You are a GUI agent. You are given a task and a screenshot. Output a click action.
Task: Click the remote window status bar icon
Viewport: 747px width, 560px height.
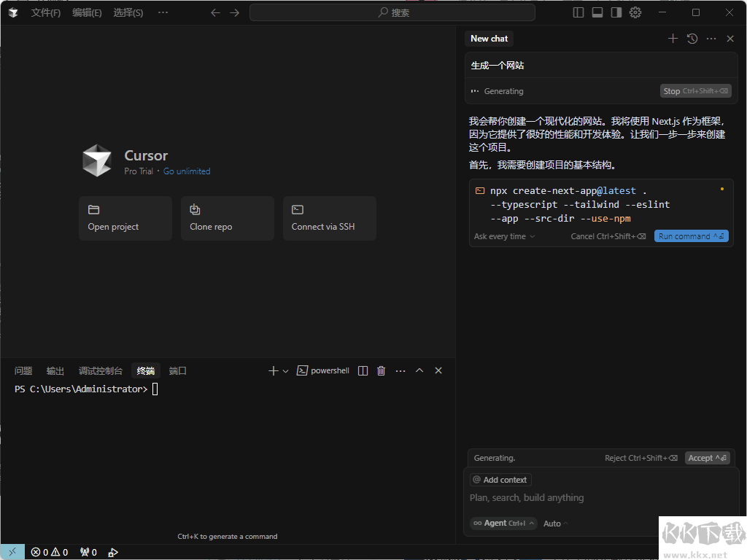click(12, 553)
